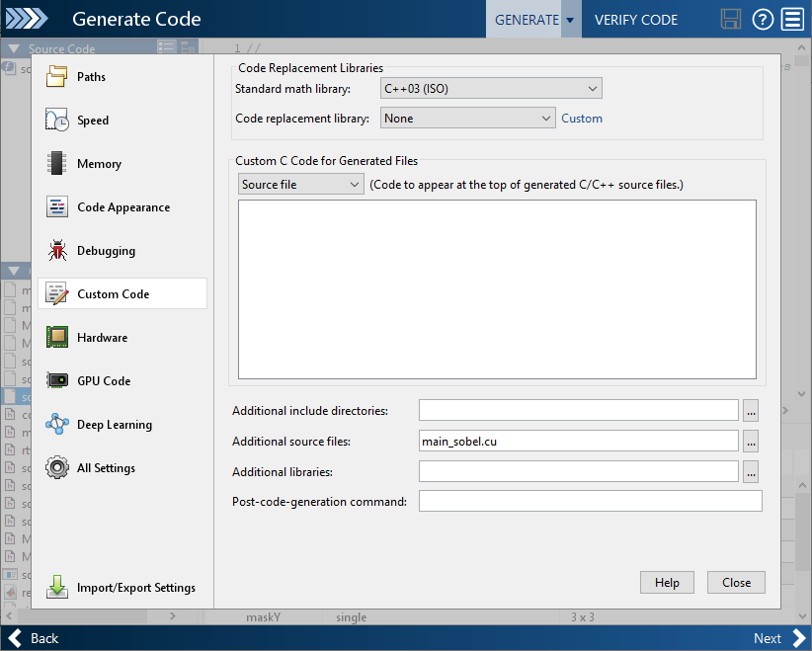The height and width of the screenshot is (651, 812).
Task: Open the Memory chip settings
Action: tap(58, 164)
